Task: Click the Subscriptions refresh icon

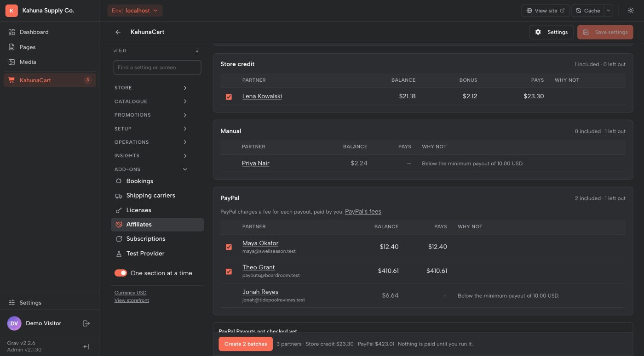Action: tap(119, 239)
